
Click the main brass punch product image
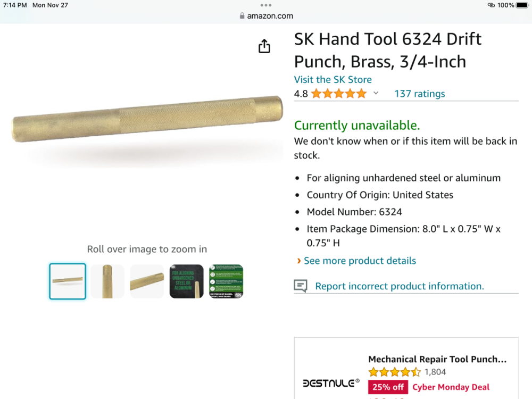(147, 118)
